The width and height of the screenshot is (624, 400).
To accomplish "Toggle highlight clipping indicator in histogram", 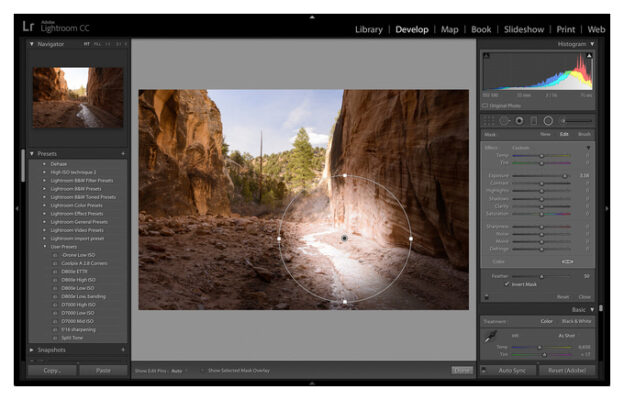I will [x=589, y=55].
